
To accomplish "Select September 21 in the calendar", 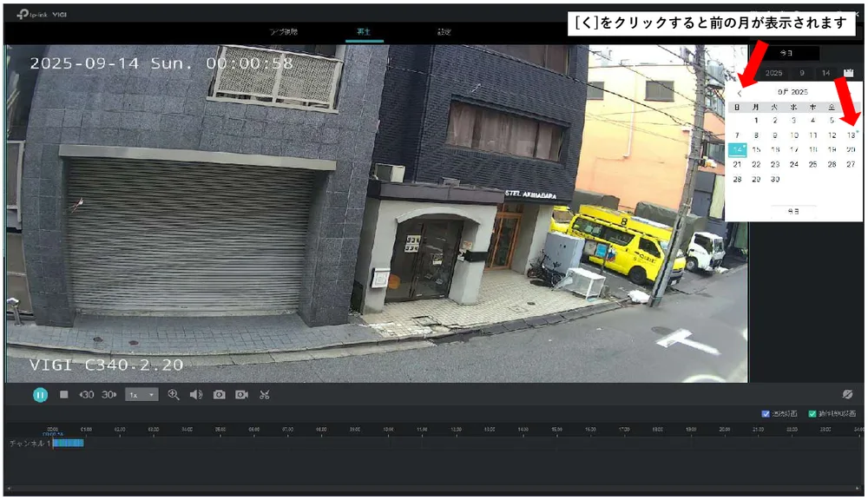I will pos(737,164).
